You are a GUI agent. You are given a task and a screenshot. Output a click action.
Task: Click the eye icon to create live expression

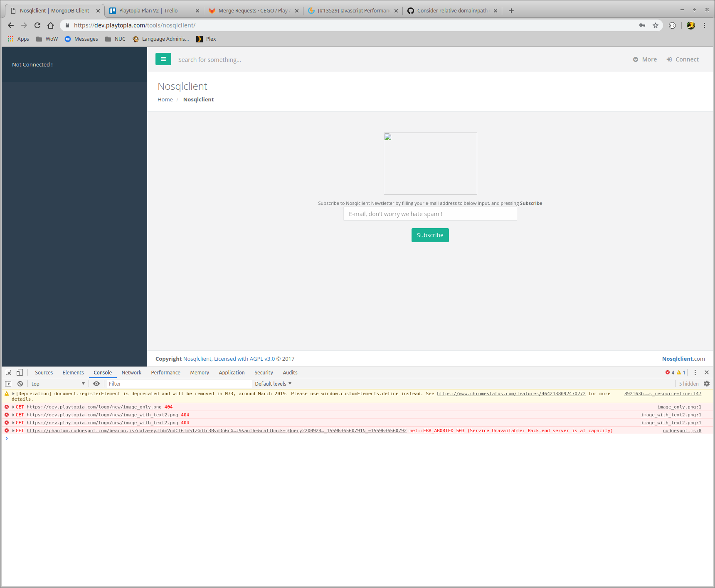point(96,383)
